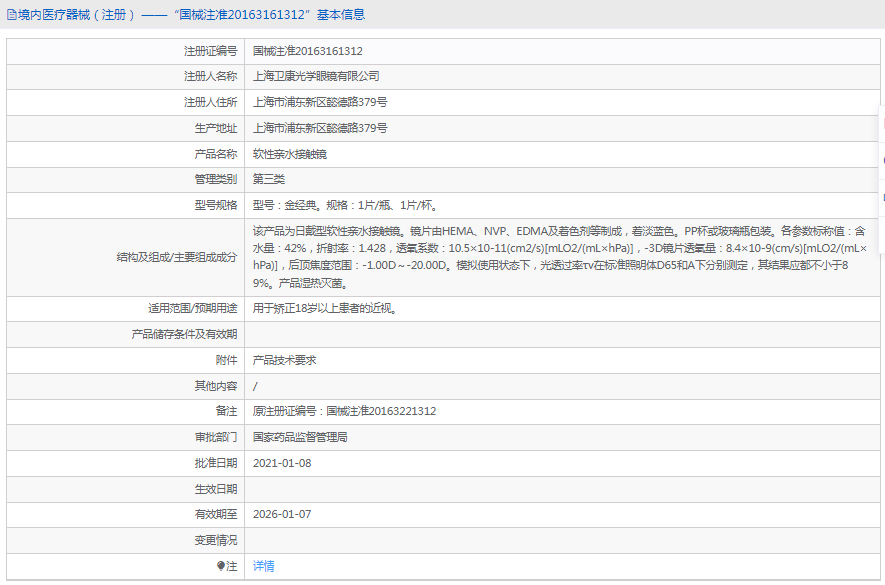Click the 注册人住所 label

[211, 102]
